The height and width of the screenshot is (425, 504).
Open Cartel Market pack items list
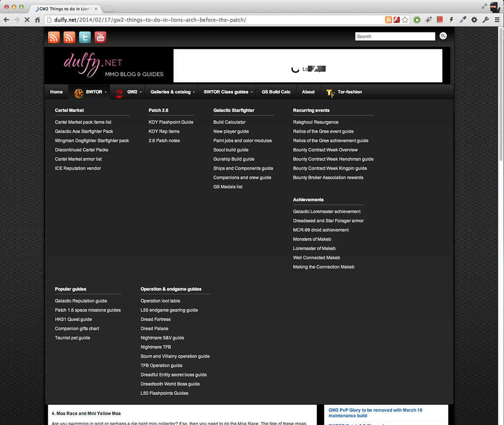tap(83, 122)
